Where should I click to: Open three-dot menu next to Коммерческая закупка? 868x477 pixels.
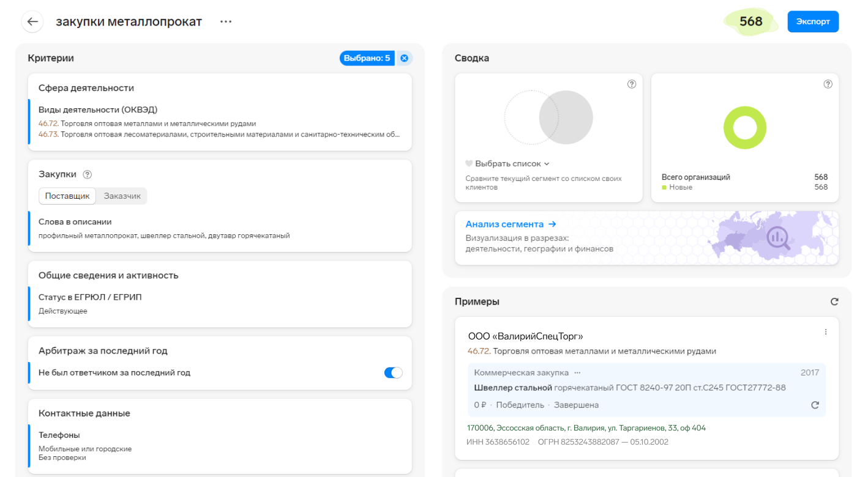[x=577, y=372]
